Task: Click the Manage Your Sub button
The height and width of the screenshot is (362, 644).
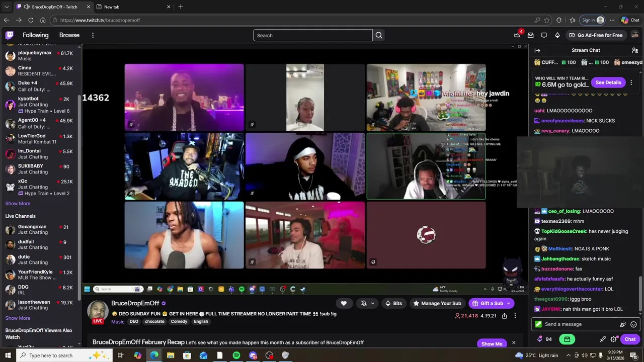Action: 437,303
